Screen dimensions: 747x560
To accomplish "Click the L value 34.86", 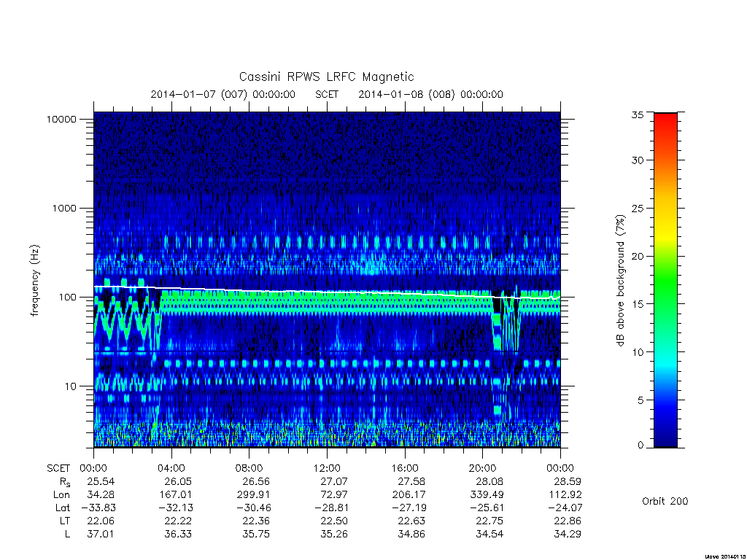I will pos(411,534).
